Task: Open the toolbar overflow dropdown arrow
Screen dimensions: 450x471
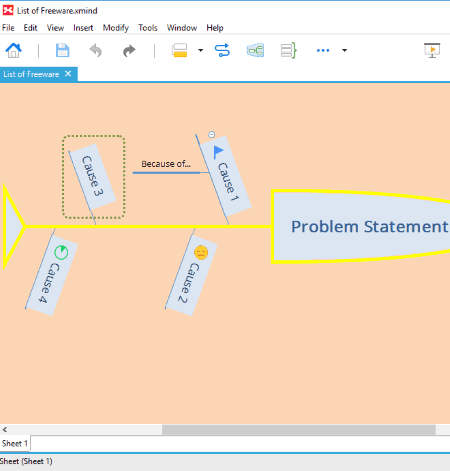Action: [344, 50]
